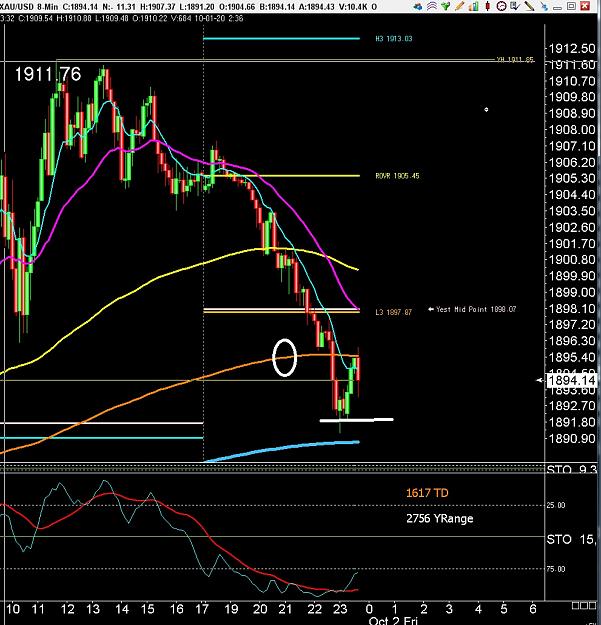Image resolution: width=601 pixels, height=625 pixels.
Task: Click the blue pin icon in the toolbar
Action: pyautogui.click(x=544, y=6)
